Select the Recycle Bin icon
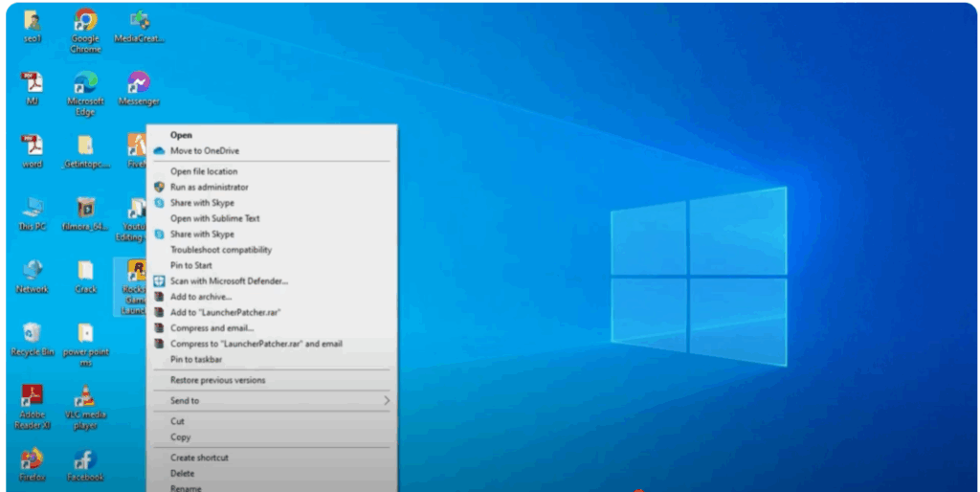 [x=32, y=340]
